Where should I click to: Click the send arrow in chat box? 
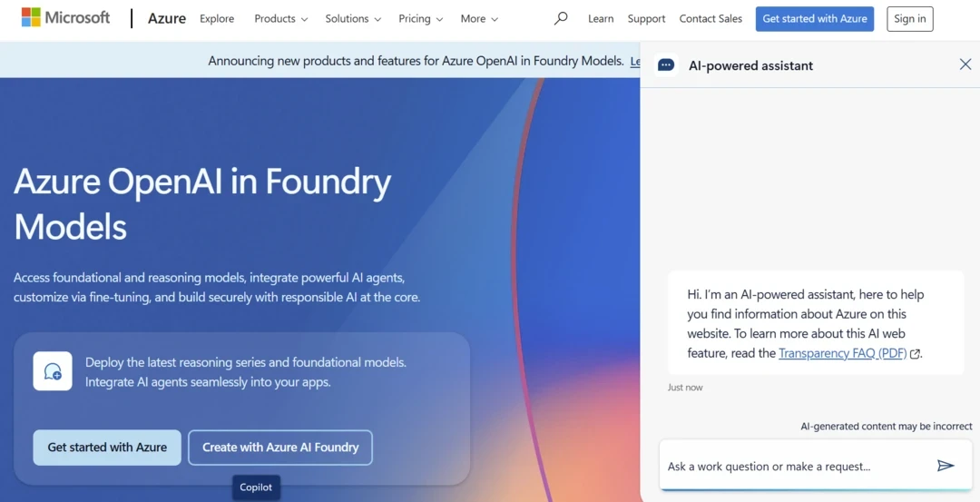[946, 466]
